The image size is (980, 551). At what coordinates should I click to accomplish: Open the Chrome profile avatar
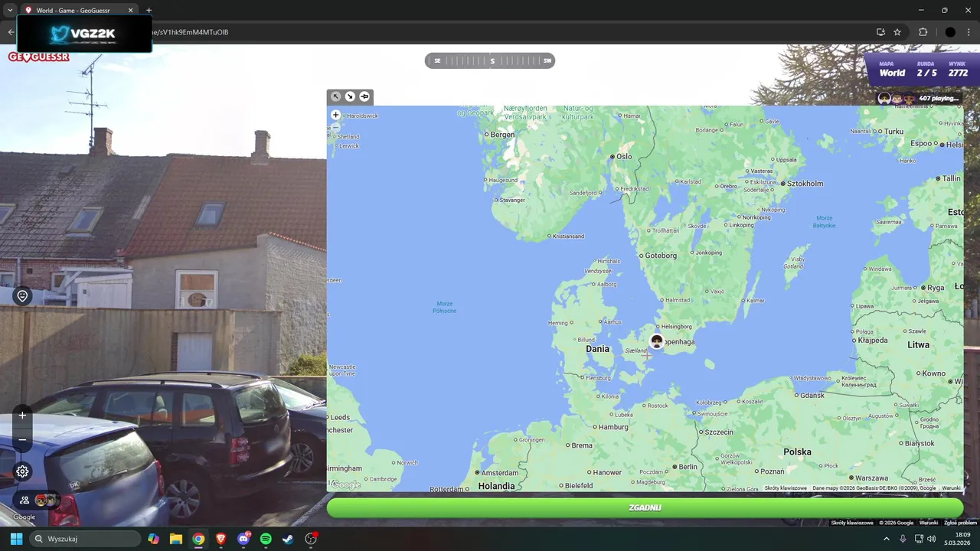[950, 32]
